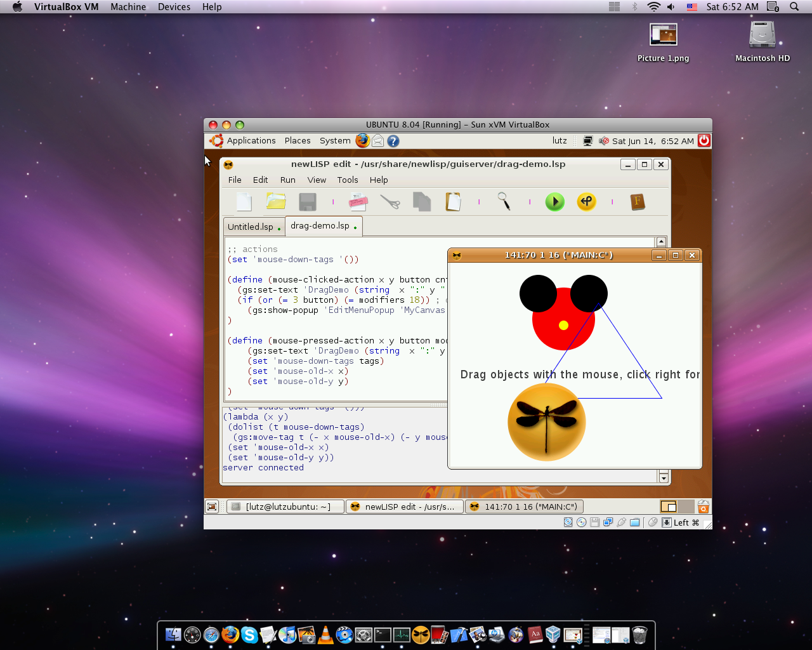This screenshot has height=650, width=812.
Task: Open the Ubuntu System menu
Action: (335, 141)
